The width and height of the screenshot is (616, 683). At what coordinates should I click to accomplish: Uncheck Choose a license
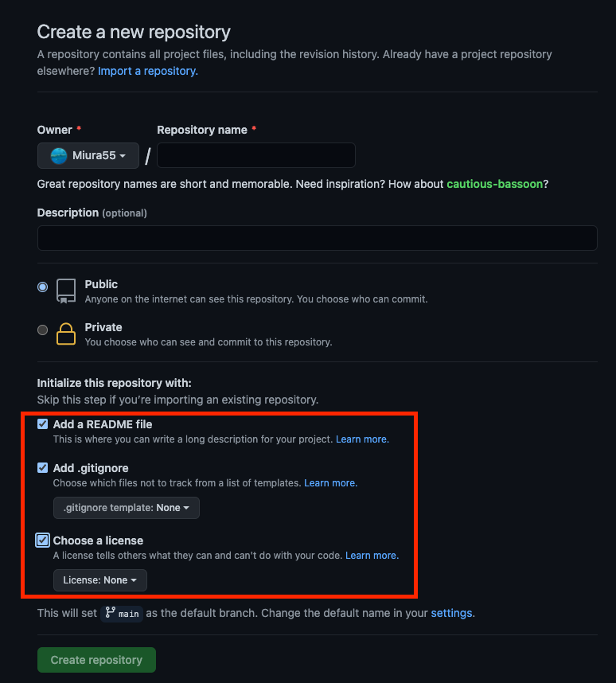(x=42, y=540)
